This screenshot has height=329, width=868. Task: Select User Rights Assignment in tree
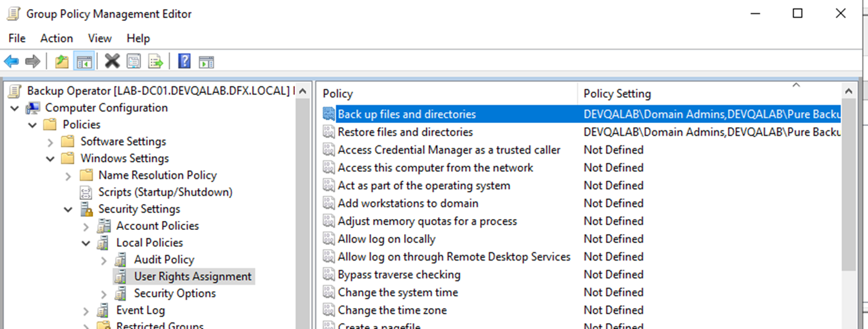[x=193, y=276]
